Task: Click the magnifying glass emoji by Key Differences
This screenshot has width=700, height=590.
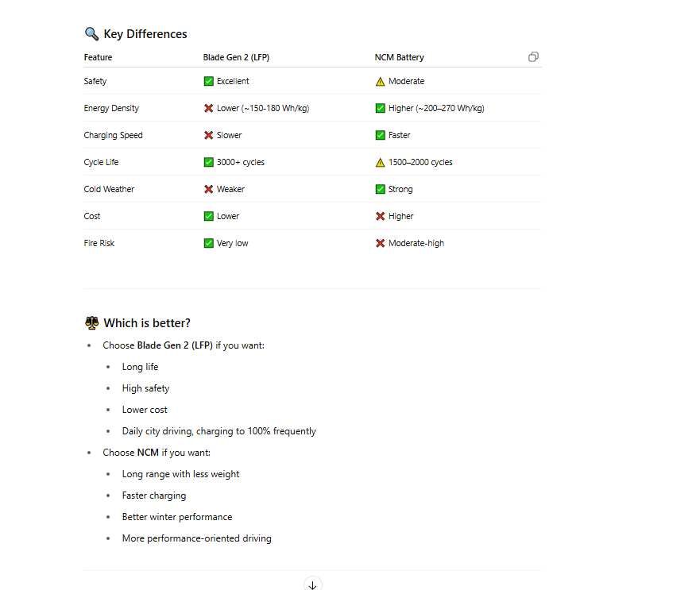Action: click(x=91, y=34)
